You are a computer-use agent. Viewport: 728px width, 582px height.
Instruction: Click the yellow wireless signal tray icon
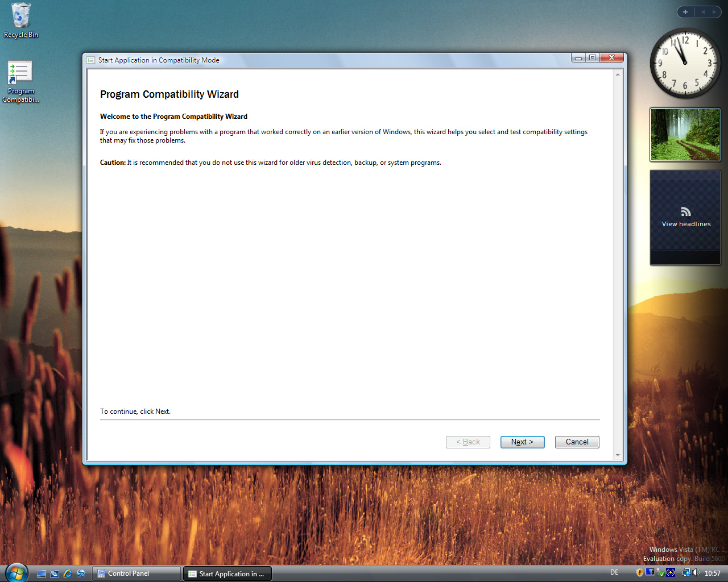pyautogui.click(x=671, y=572)
